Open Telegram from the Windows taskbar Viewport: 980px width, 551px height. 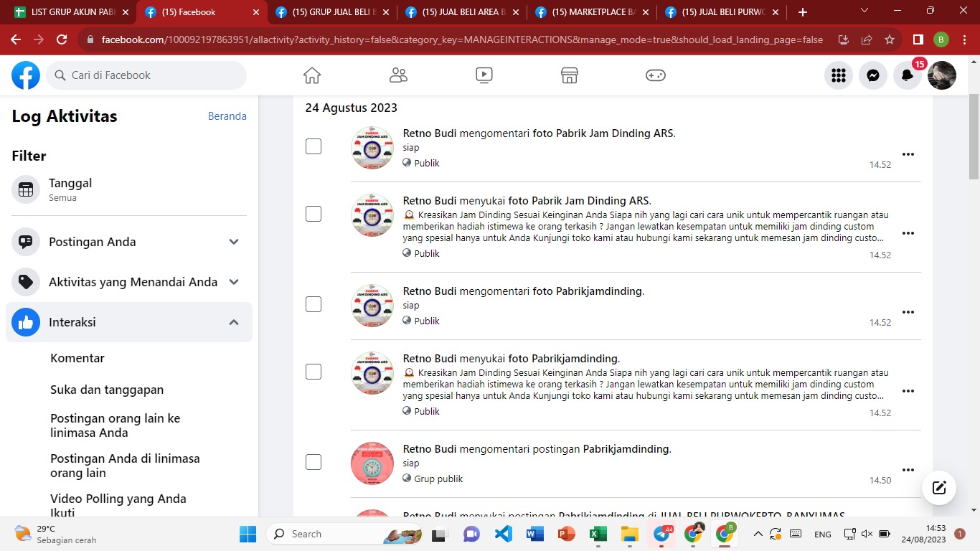(x=661, y=534)
